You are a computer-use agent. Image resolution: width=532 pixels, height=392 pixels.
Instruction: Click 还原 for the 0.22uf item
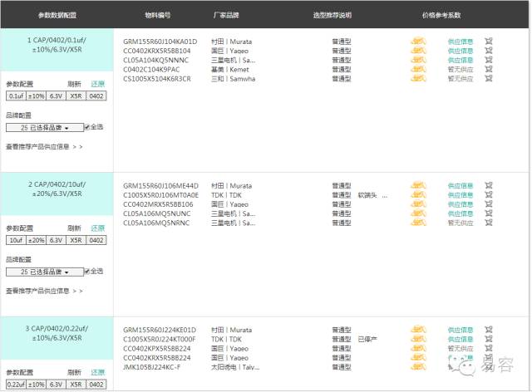98,372
